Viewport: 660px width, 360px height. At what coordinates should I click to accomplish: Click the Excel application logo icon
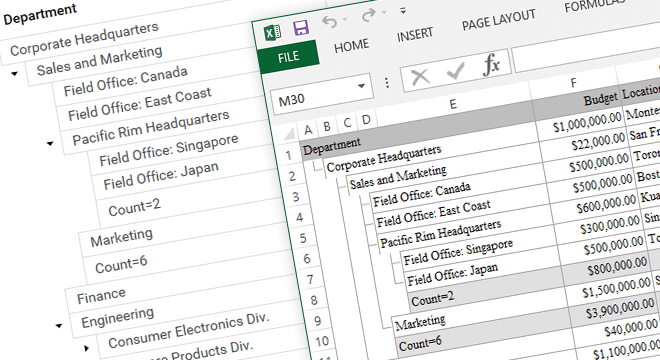pos(272,32)
